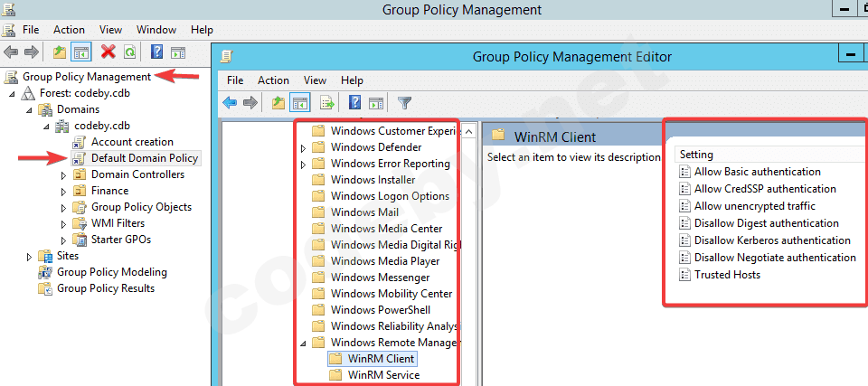
Task: Click the Help icon in main toolbar
Action: [x=156, y=52]
